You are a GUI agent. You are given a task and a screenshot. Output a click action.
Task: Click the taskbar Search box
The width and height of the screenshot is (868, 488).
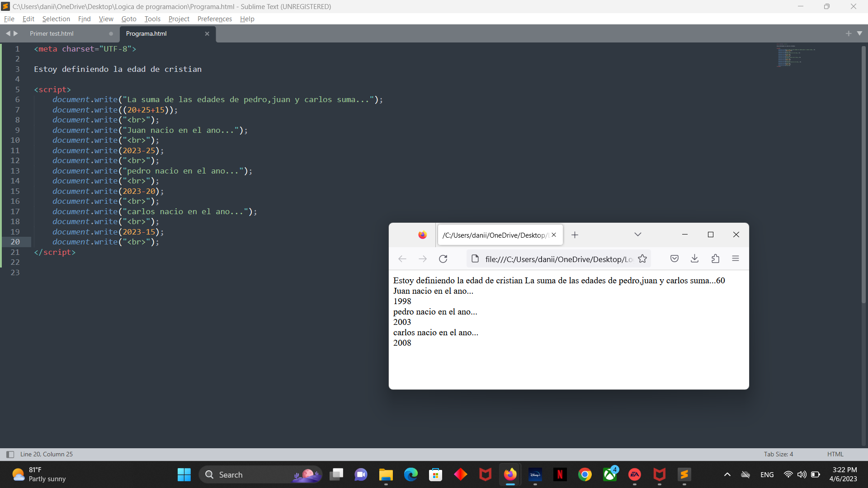(x=261, y=475)
